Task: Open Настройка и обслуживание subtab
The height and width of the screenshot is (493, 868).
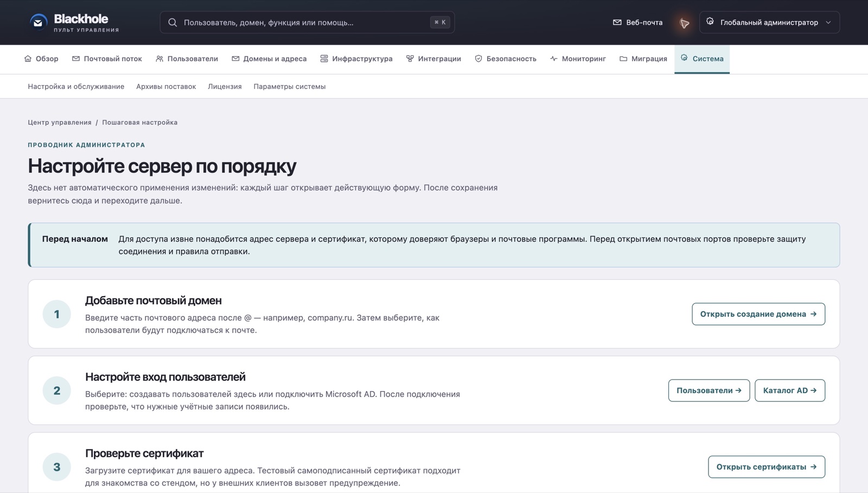Action: tap(76, 86)
